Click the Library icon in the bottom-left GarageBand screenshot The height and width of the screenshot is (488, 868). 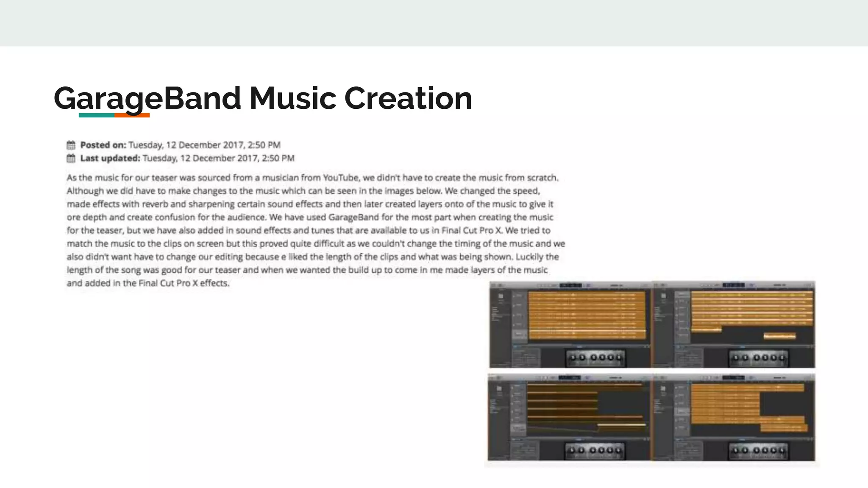point(499,388)
